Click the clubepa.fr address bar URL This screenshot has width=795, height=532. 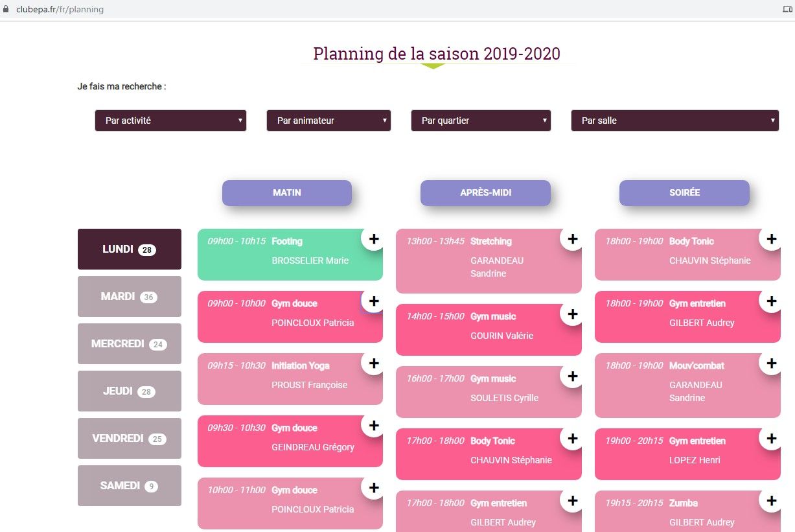pyautogui.click(x=60, y=10)
